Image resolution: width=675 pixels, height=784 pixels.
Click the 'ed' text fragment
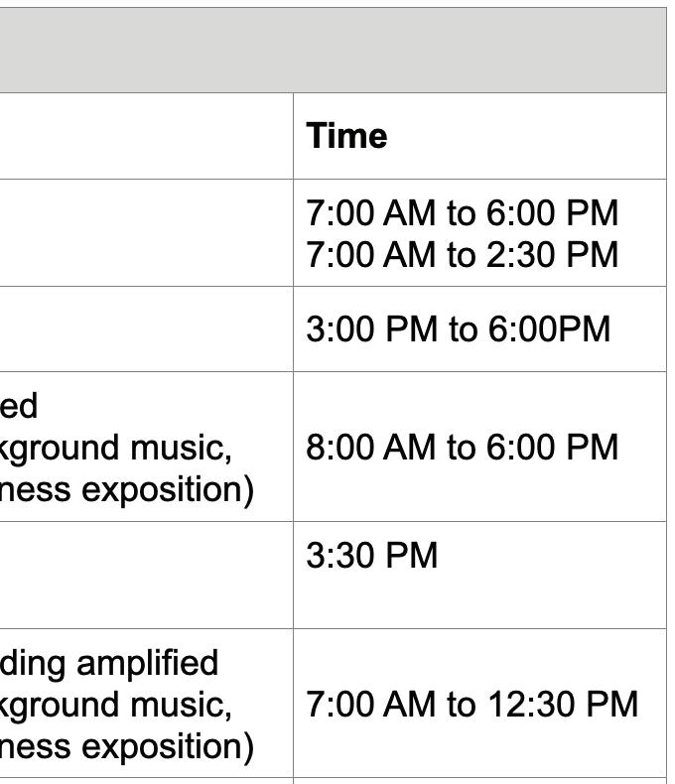19,406
